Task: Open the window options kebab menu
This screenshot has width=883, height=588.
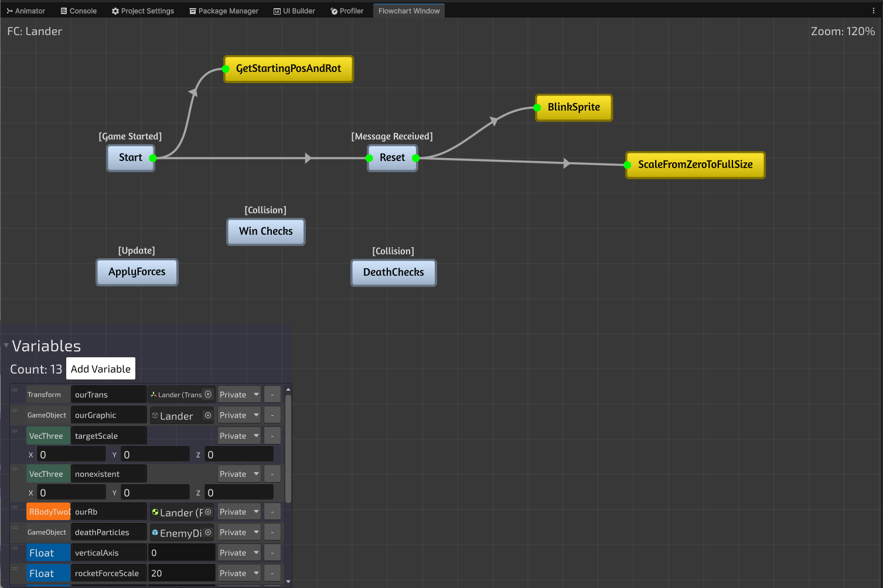Action: click(x=874, y=11)
